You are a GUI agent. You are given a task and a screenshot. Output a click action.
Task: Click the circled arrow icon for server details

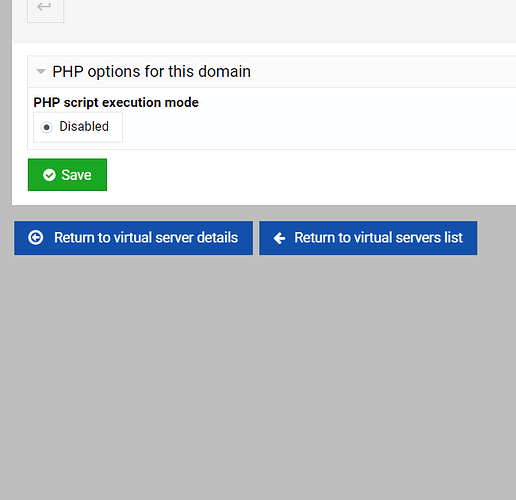pos(36,238)
